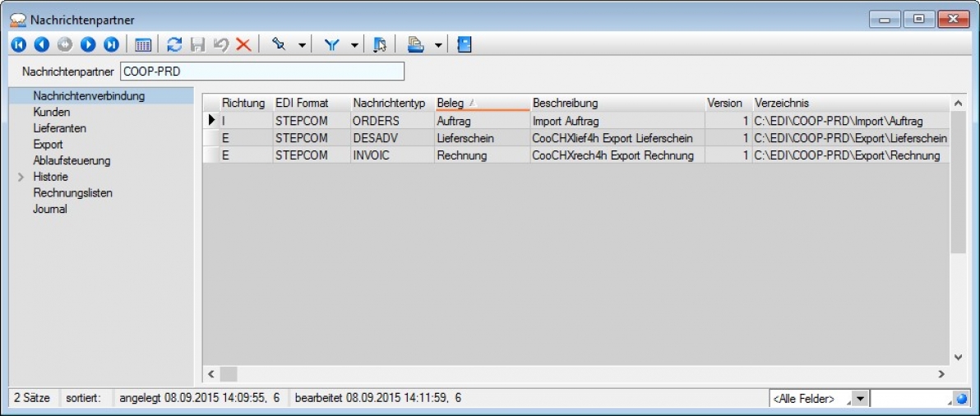The height and width of the screenshot is (416, 980).
Task: Open Rechnungslisten in the sidebar
Action: tap(72, 194)
